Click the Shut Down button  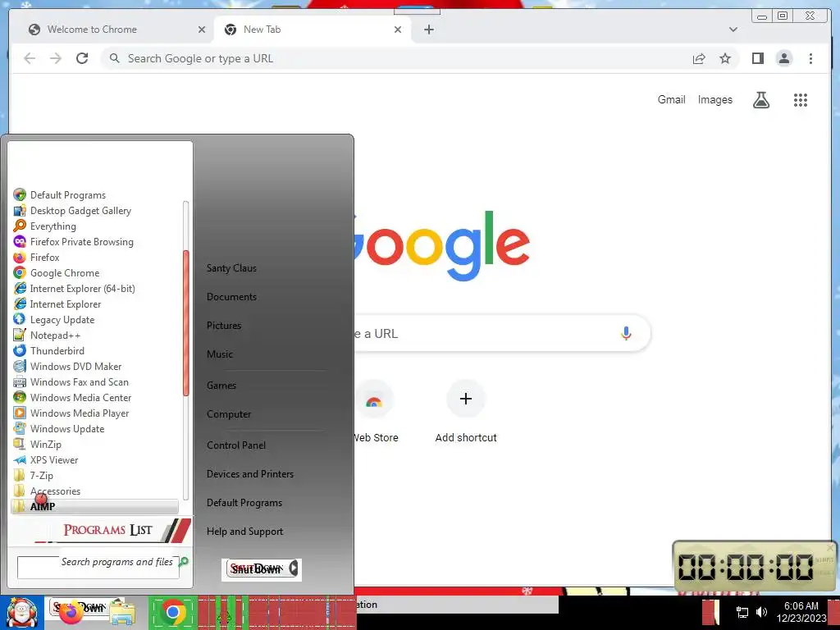[x=256, y=568]
